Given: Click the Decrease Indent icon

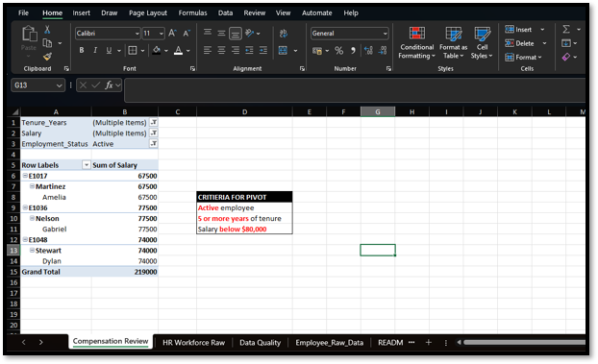Looking at the screenshot, I should pos(249,50).
